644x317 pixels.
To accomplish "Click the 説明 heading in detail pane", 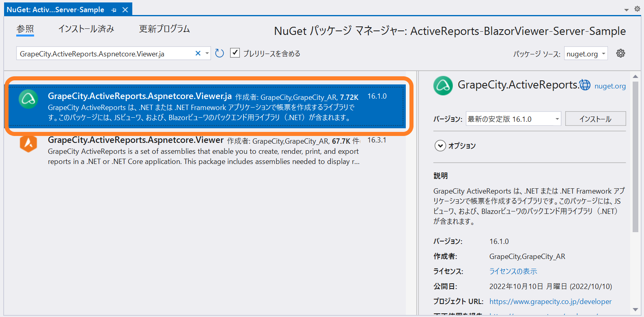I will click(x=441, y=176).
